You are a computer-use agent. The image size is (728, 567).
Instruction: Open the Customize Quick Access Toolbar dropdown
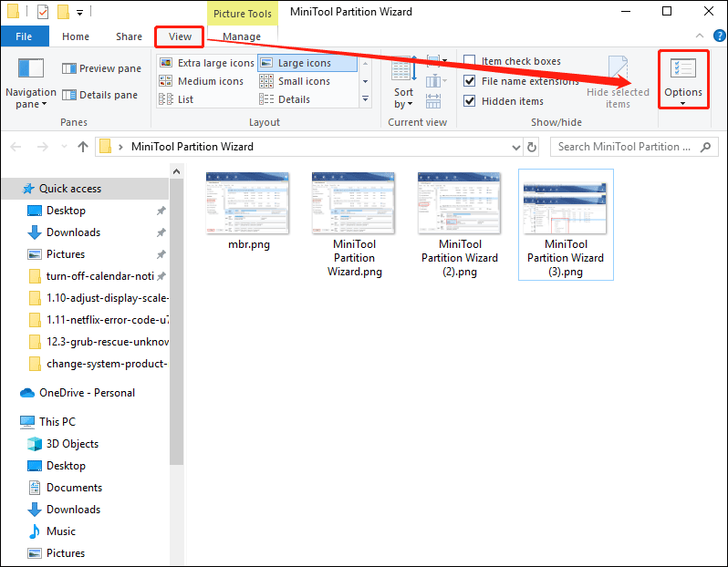pyautogui.click(x=80, y=12)
